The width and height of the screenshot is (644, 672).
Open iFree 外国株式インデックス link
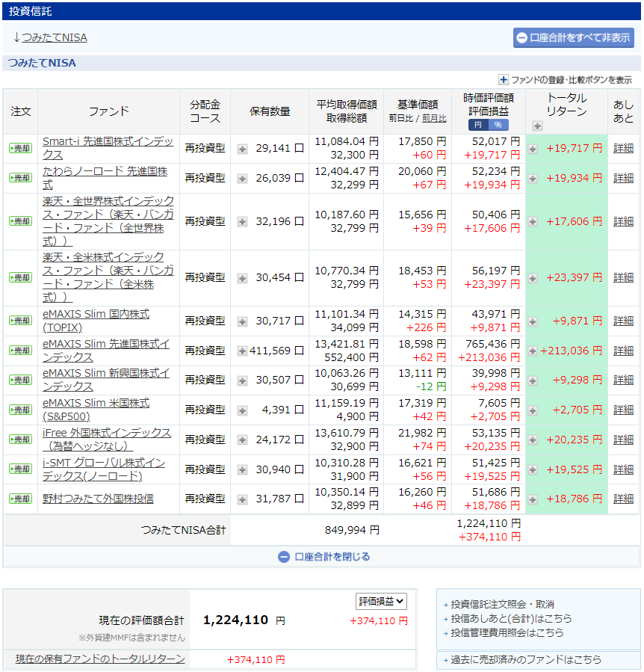tap(107, 440)
